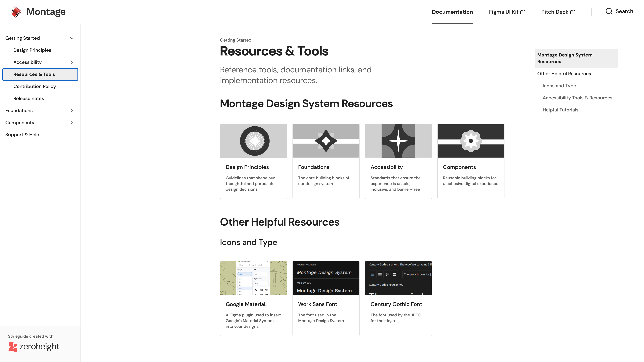Click the Pitch Deck external link icon

point(573,12)
